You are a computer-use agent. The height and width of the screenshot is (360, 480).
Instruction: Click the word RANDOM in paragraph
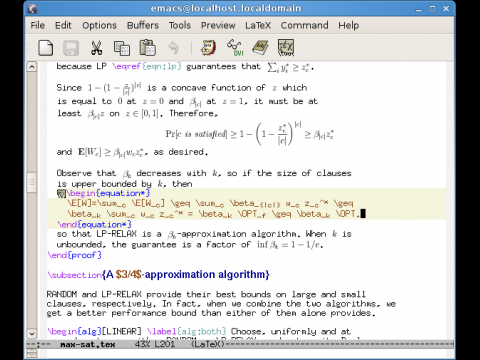tap(62, 294)
